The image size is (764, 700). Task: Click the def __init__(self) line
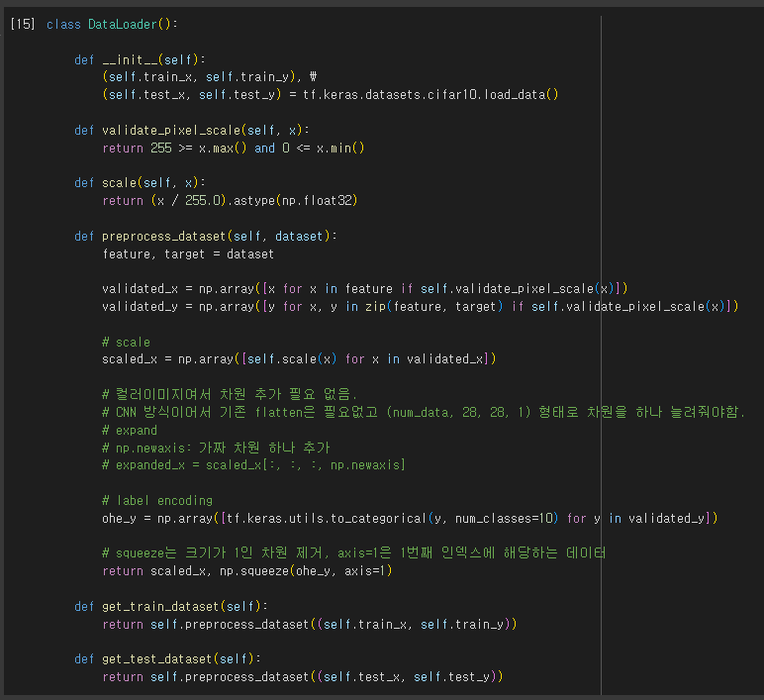click(x=140, y=59)
